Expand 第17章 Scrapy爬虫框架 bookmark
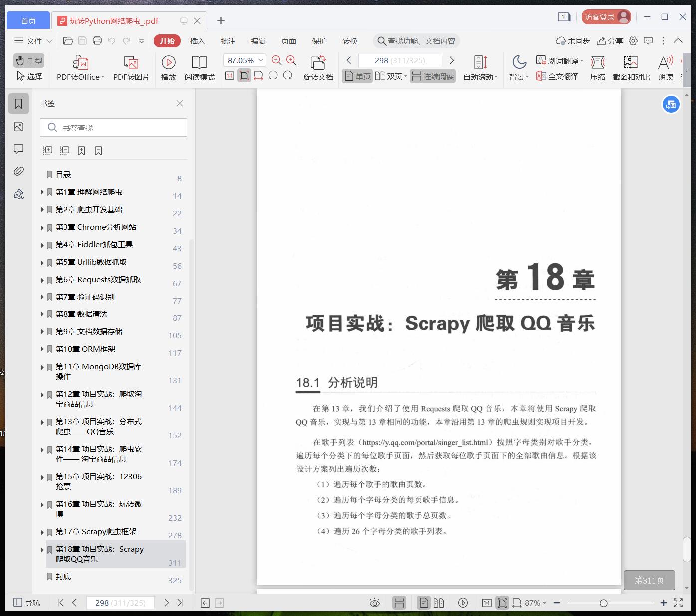The image size is (696, 616). click(42, 532)
